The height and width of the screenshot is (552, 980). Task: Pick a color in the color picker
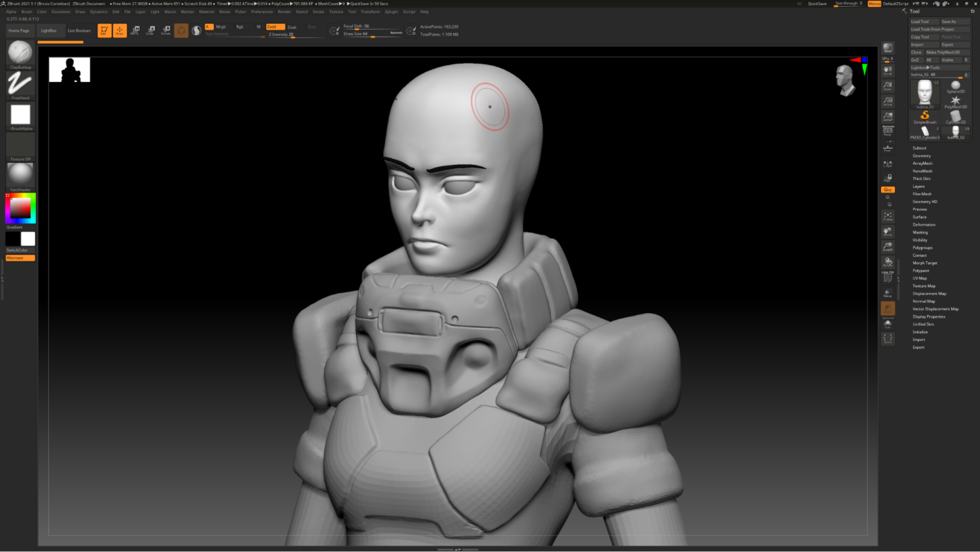point(20,209)
